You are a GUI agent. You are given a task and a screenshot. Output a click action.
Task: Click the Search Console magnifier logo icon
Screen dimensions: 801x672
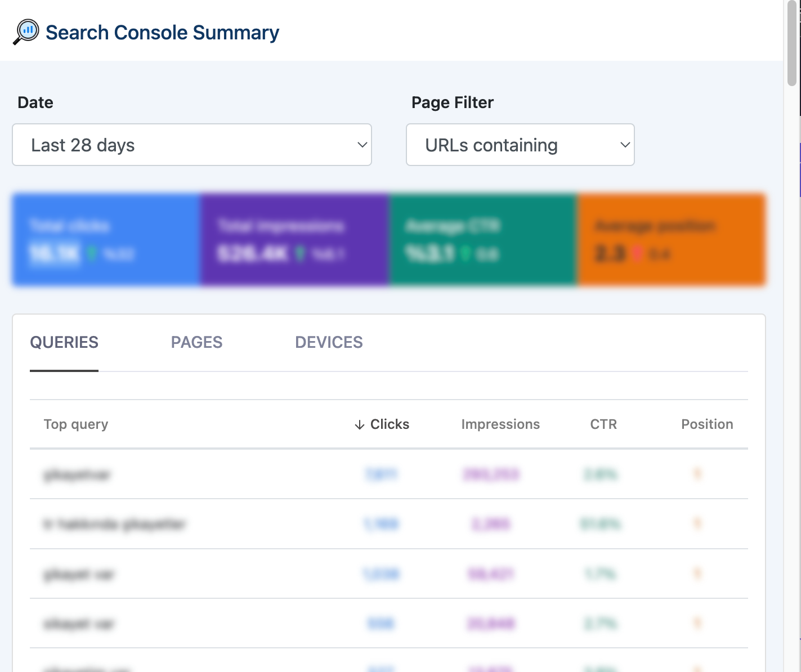point(26,32)
